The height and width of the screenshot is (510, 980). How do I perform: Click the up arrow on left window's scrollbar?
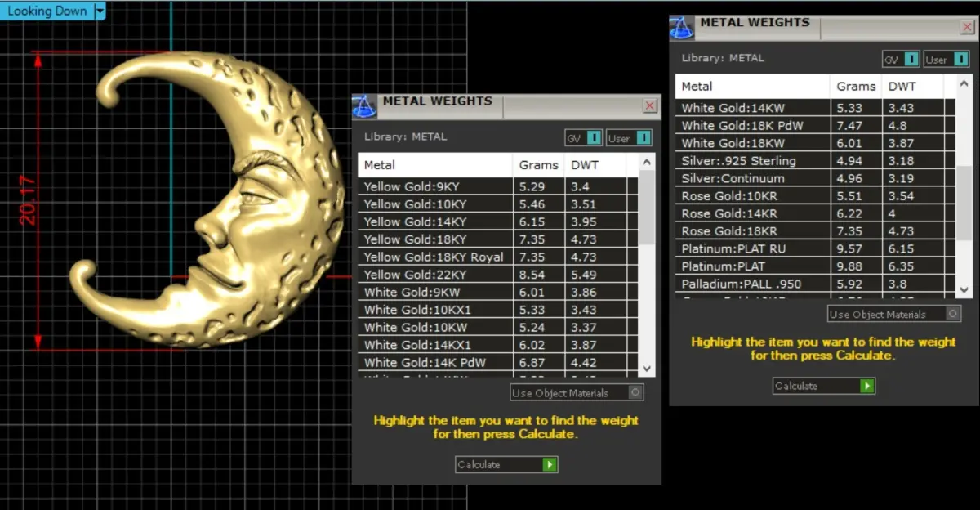click(x=647, y=162)
